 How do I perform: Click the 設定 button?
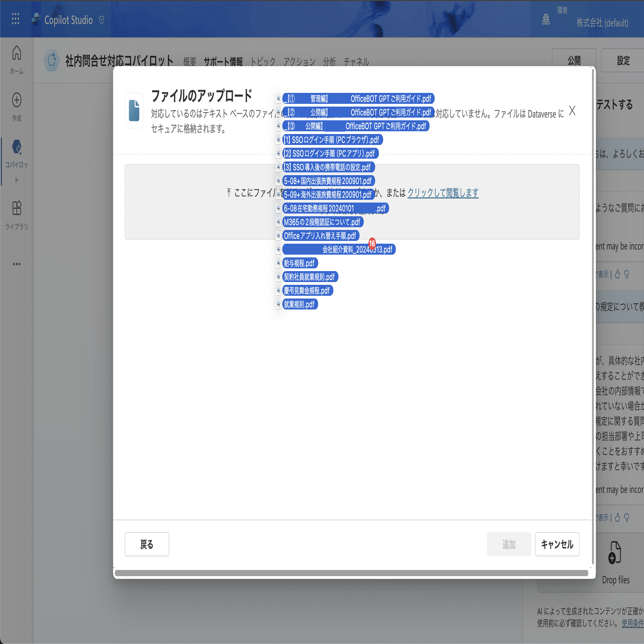pos(623,61)
